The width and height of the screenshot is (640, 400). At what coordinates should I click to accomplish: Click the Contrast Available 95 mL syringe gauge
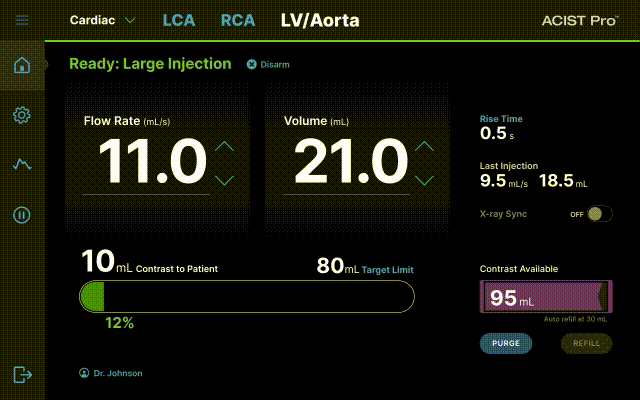545,298
